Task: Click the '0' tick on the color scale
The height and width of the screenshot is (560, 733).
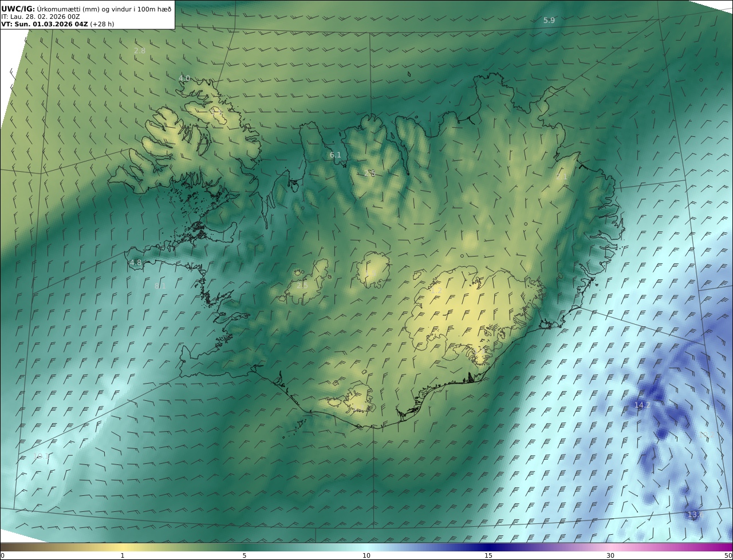Action: click(2, 555)
